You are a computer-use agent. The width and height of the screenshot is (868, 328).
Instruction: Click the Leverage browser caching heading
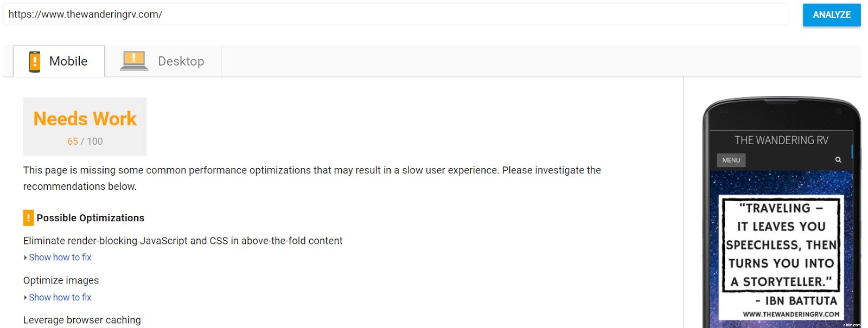pyautogui.click(x=81, y=320)
